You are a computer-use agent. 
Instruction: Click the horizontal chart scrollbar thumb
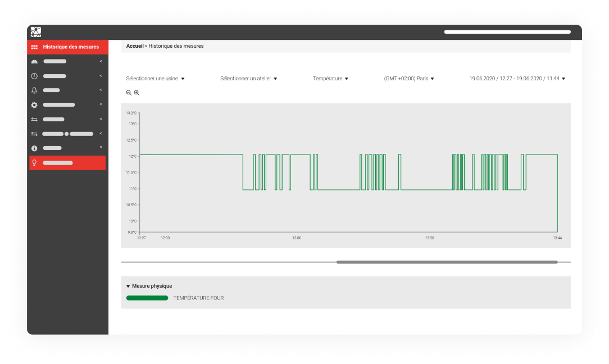(447, 262)
